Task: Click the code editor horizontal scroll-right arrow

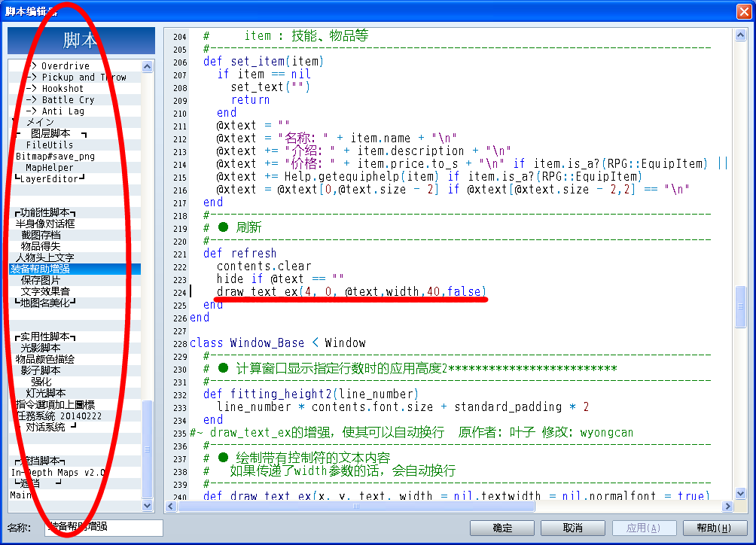Action: [728, 507]
